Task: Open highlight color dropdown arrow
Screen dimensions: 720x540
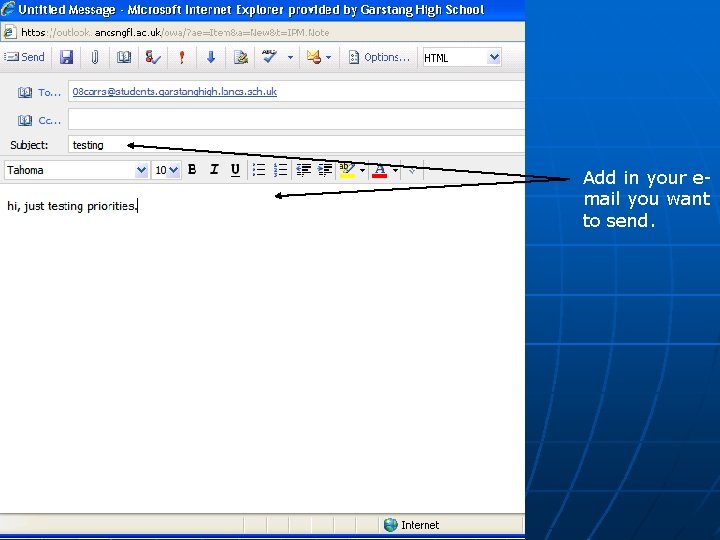Action: point(362,170)
